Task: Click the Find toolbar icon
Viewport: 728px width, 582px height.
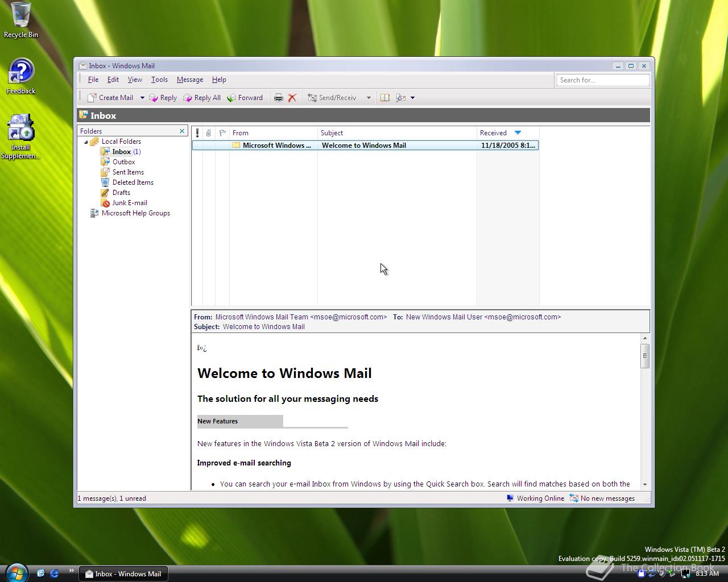Action: coord(401,98)
